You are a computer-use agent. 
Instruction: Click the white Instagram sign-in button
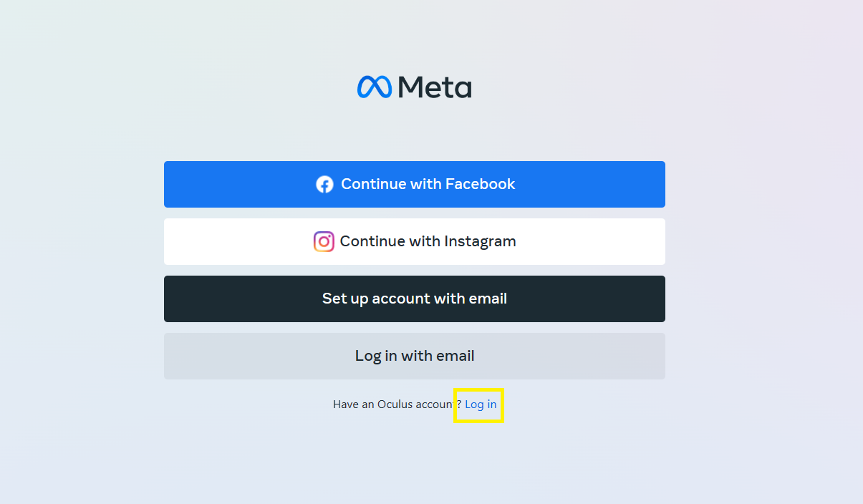tap(414, 241)
